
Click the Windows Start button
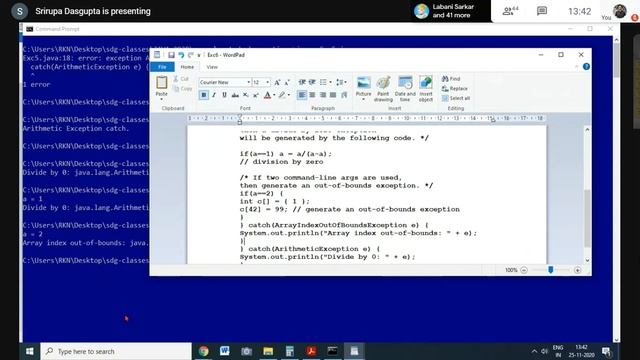pos(30,351)
